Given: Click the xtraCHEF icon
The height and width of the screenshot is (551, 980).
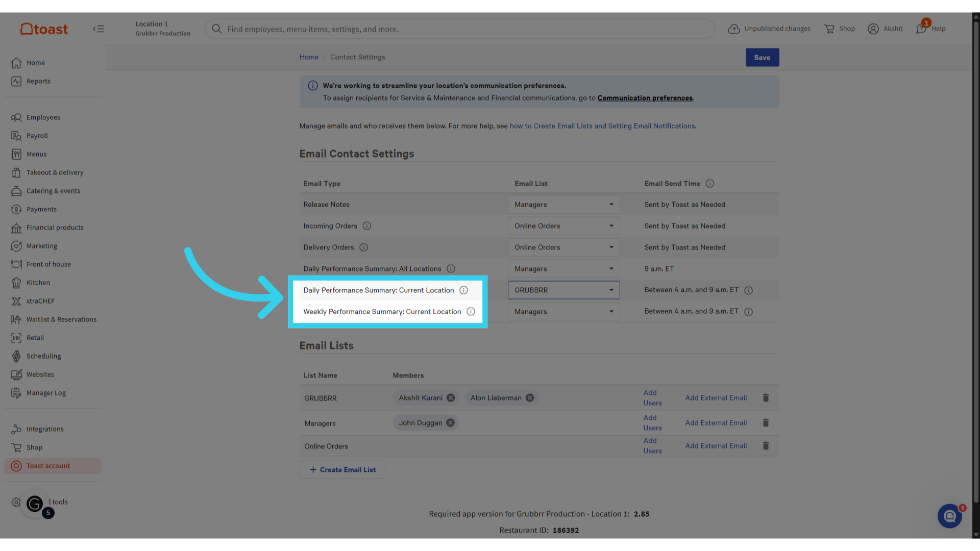Looking at the screenshot, I should click(x=16, y=301).
